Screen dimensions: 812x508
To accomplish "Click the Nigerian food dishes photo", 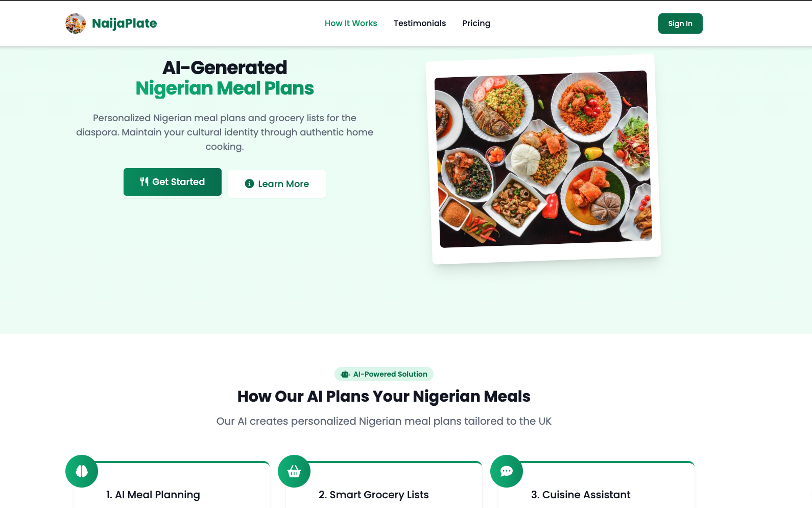I will tap(543, 159).
